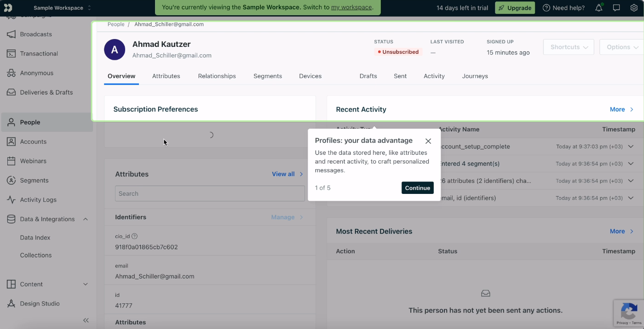
Task: Click the Design Studio icon
Action: click(x=11, y=304)
